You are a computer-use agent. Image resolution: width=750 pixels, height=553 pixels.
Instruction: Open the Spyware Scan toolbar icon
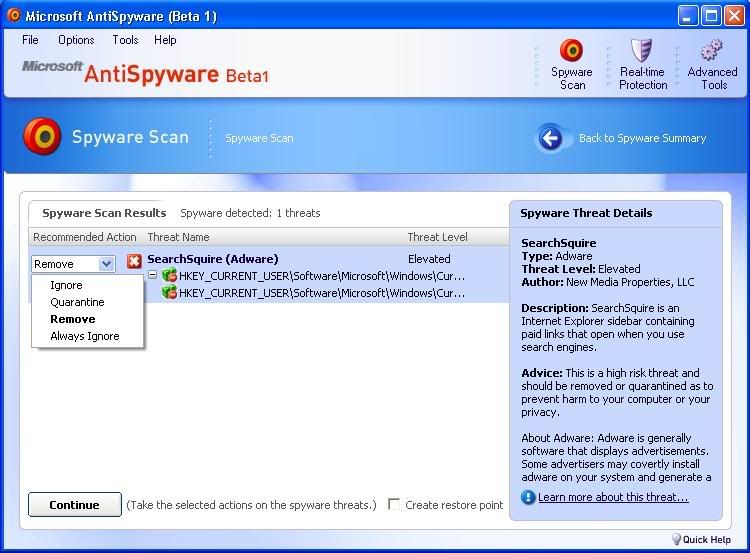[x=571, y=50]
